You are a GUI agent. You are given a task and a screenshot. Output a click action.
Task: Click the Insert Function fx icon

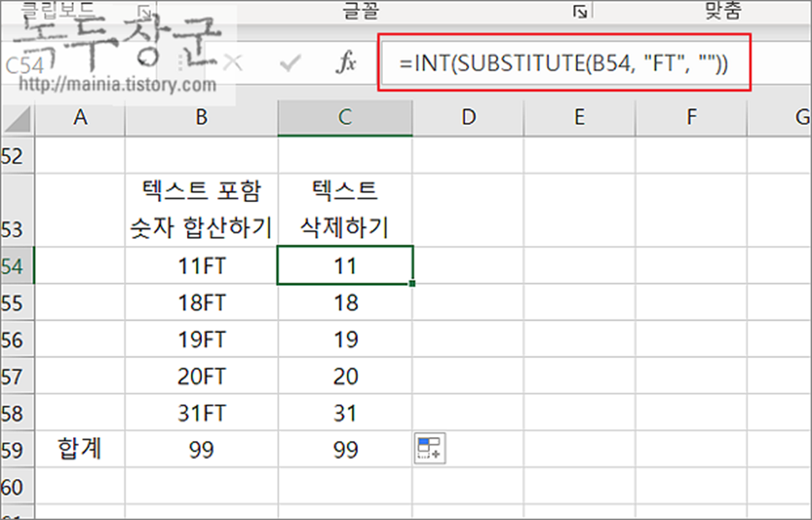pos(346,63)
